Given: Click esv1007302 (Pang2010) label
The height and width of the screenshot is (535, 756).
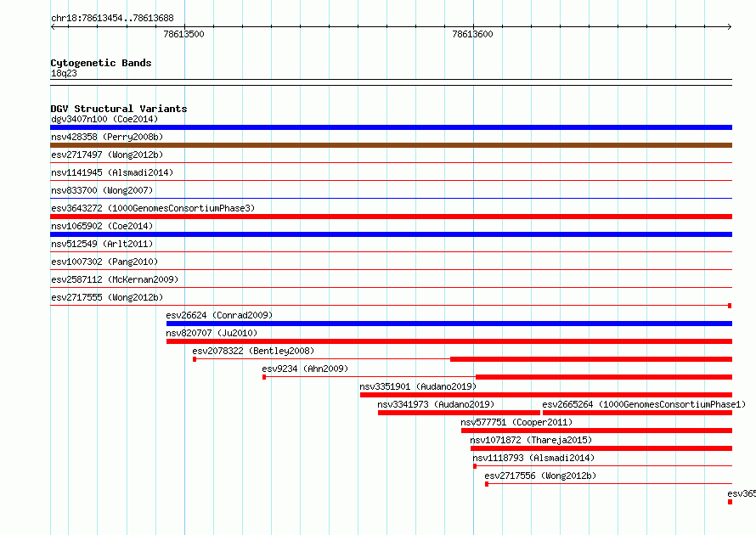Looking at the screenshot, I should tap(104, 262).
